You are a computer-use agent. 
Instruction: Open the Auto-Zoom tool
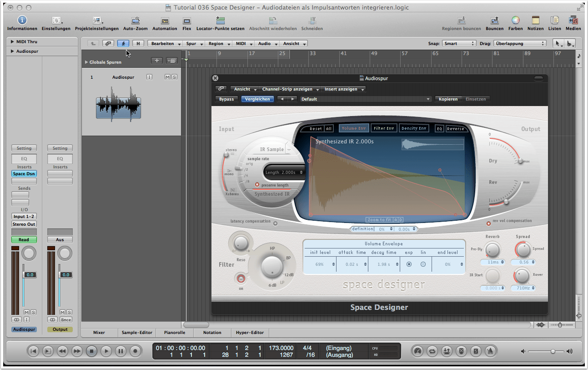tap(136, 20)
